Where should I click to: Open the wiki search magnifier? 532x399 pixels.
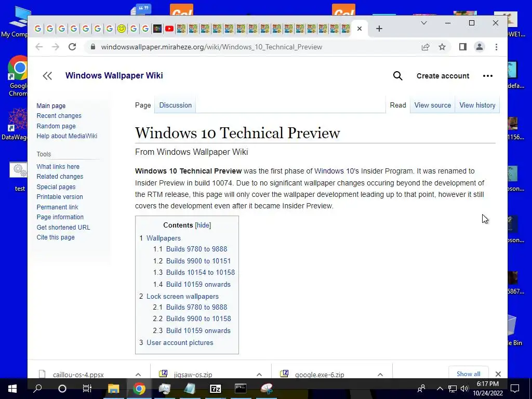click(397, 76)
